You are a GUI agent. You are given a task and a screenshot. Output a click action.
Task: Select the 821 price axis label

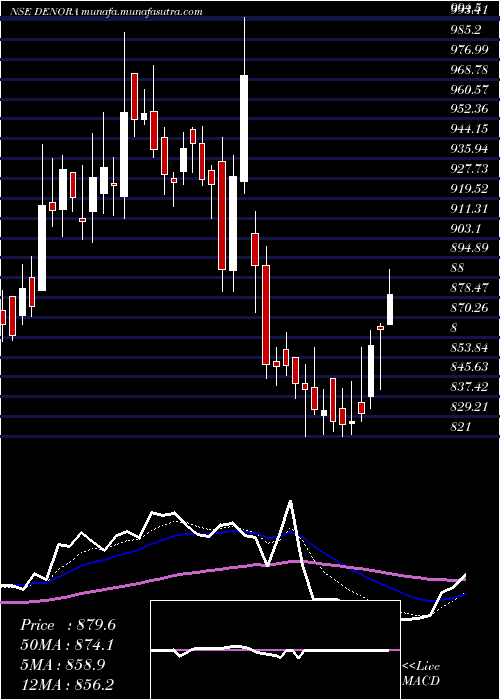tap(461, 426)
